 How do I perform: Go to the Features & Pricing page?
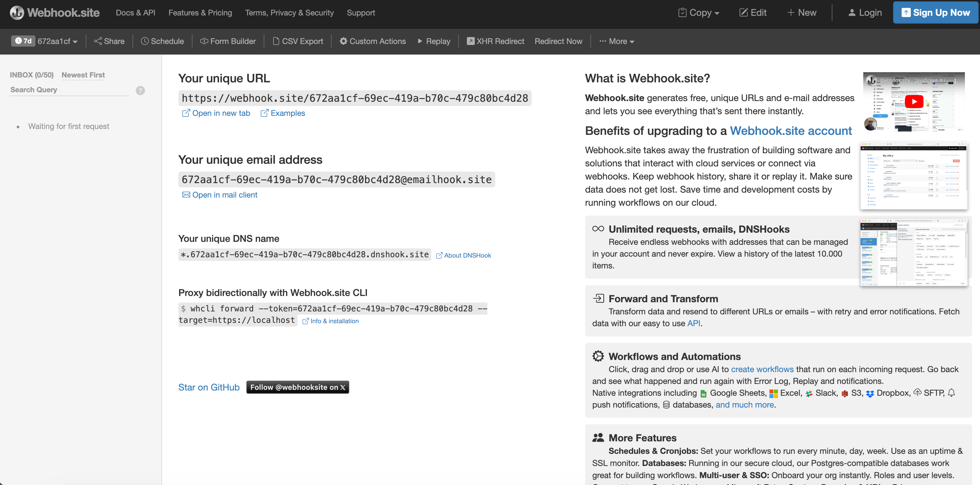[200, 12]
